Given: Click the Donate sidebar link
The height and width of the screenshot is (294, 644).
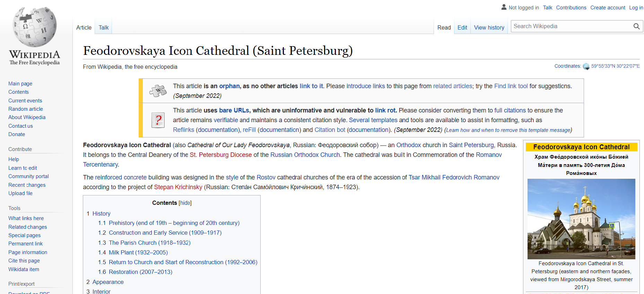Looking at the screenshot, I should point(17,134).
